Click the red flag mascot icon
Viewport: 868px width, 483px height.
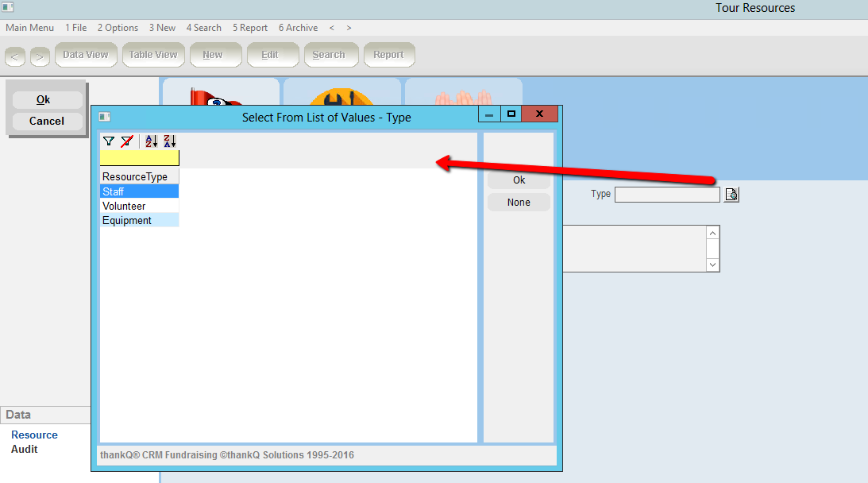tap(216, 96)
